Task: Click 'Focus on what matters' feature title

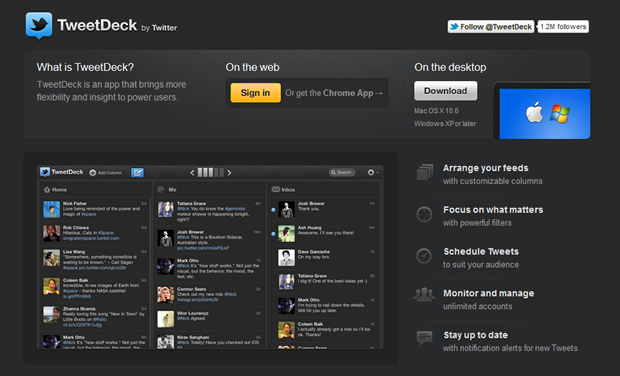Action: (493, 210)
